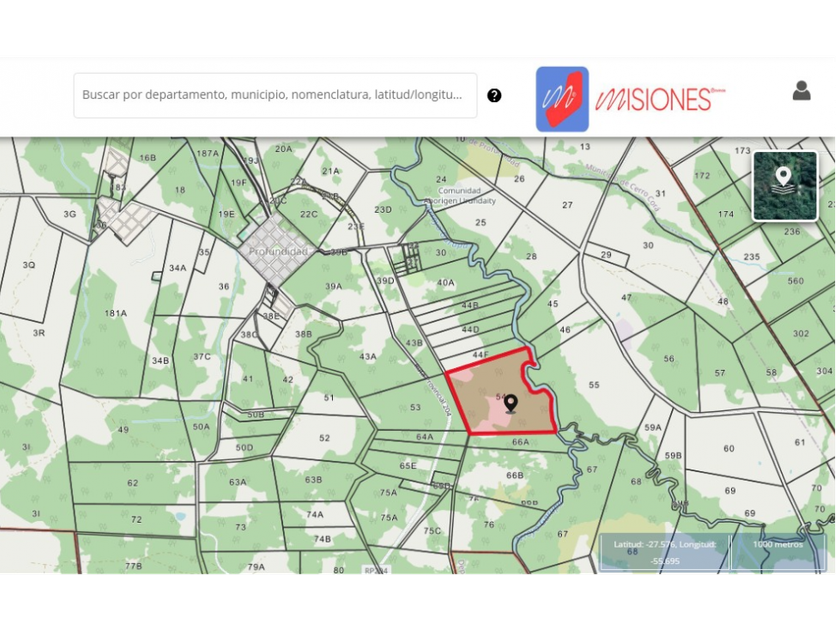Select parcel labeled 16B
Image resolution: width=840 pixels, height=630 pixels.
(147, 158)
